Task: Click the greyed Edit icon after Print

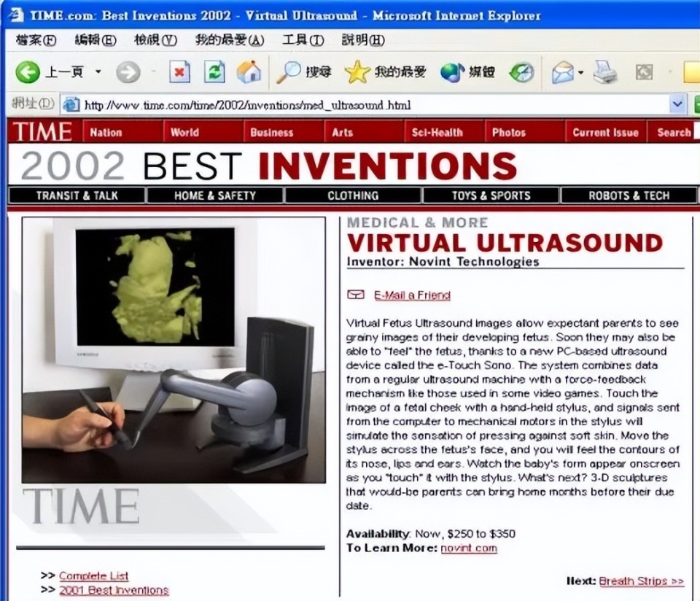Action: point(644,72)
